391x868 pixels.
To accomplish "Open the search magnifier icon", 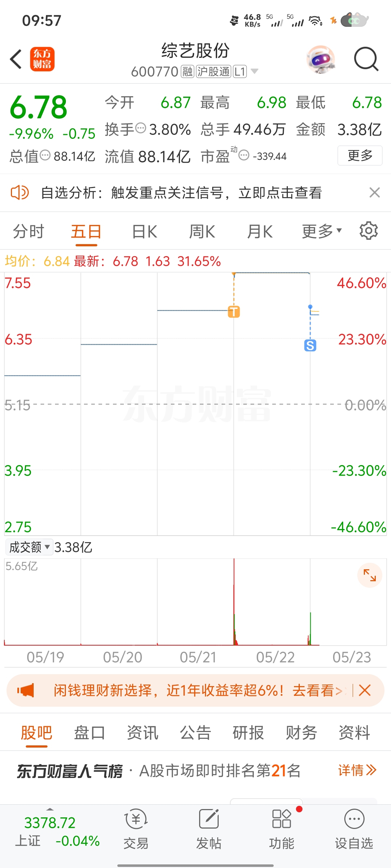I will pos(366,59).
